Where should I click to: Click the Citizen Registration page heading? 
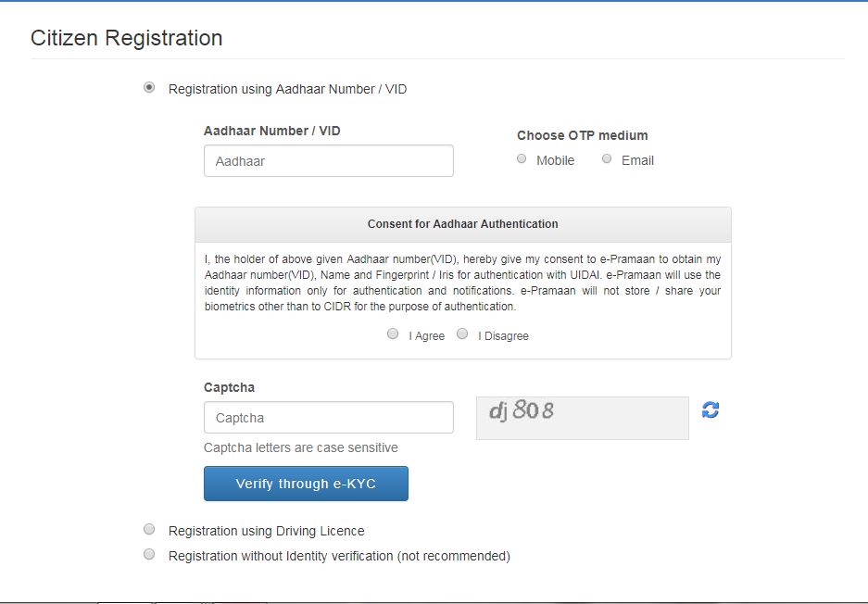pos(127,38)
